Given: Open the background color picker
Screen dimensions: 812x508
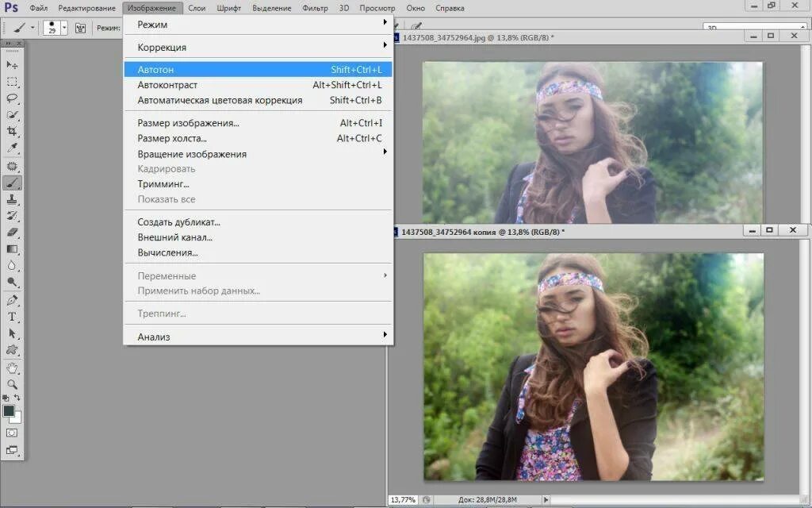Looking at the screenshot, I should (x=17, y=418).
